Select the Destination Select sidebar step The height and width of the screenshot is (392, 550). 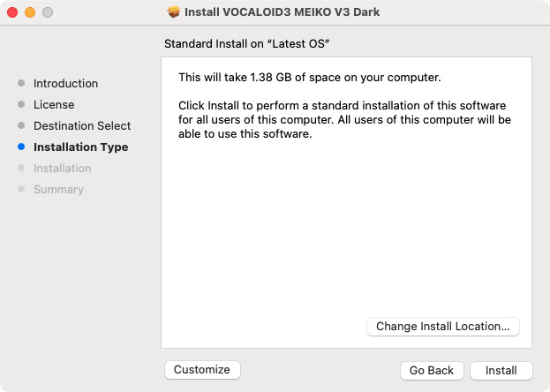coord(82,125)
